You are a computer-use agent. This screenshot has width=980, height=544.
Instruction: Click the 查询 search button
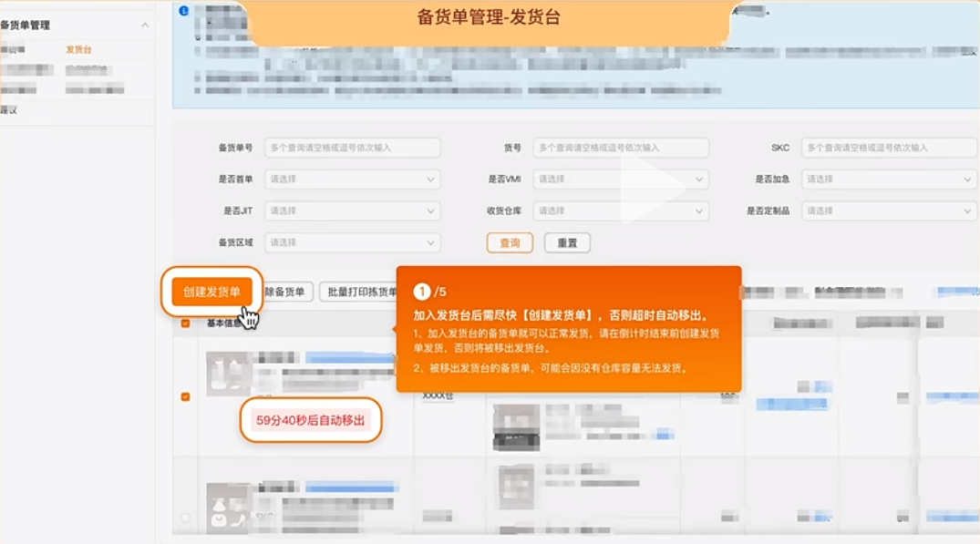[510, 243]
